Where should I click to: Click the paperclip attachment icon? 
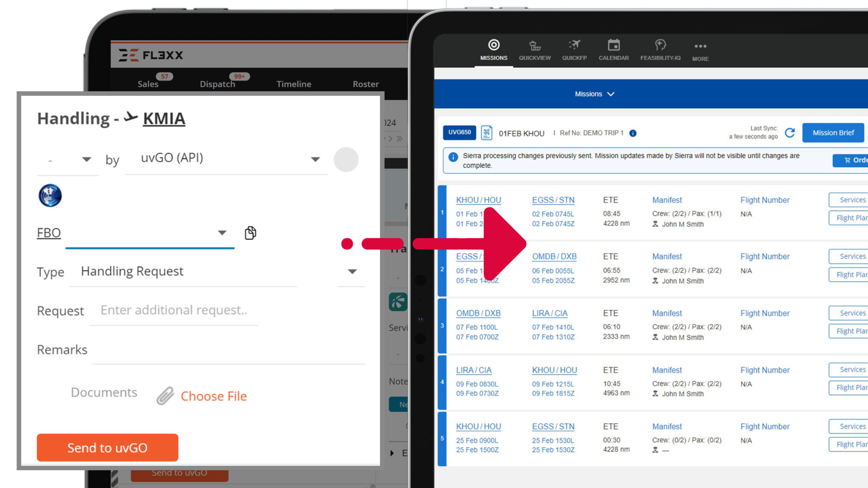click(165, 396)
